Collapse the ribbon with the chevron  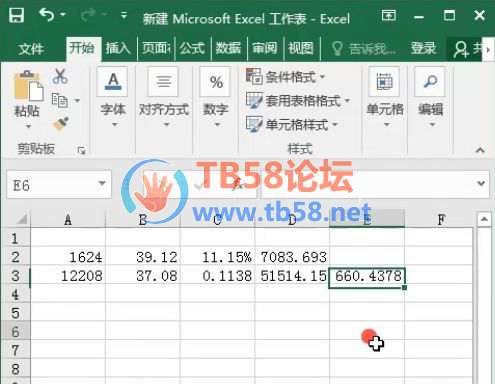(x=480, y=150)
